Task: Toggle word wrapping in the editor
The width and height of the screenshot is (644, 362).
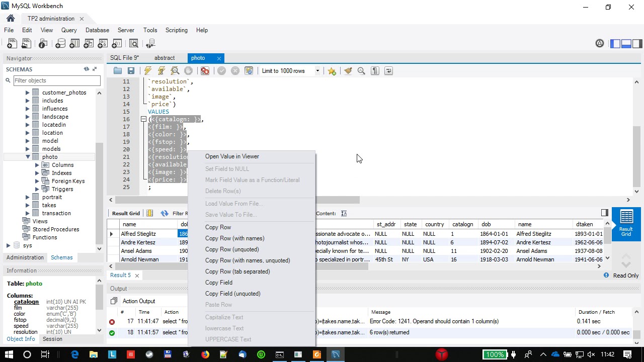Action: (388, 71)
